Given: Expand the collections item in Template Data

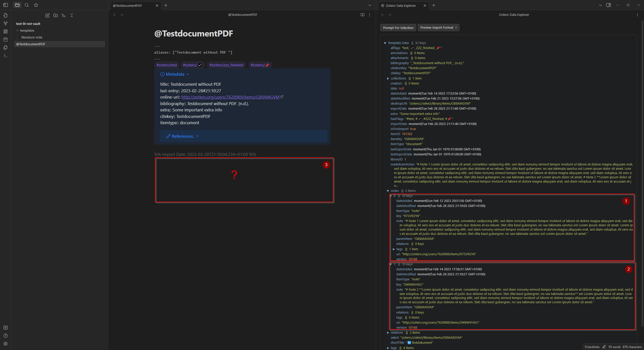Looking at the screenshot, I should click(x=388, y=78).
